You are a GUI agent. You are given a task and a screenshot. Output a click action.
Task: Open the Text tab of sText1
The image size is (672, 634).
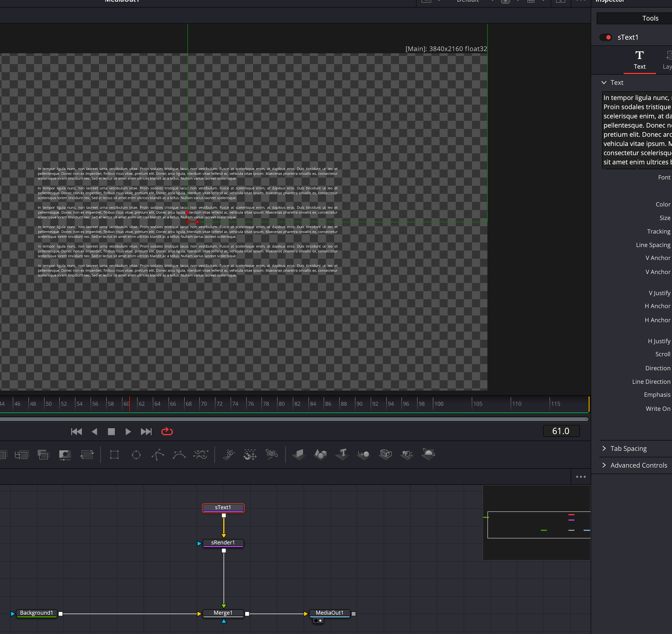point(640,60)
